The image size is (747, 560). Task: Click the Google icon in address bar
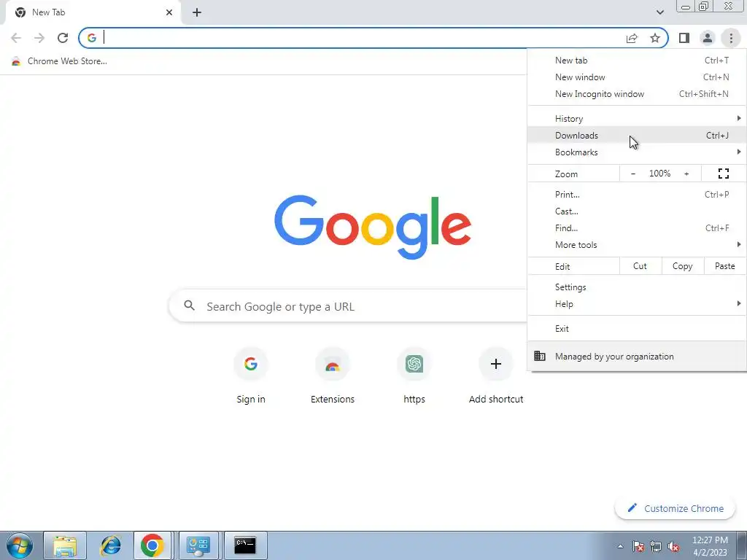91,38
